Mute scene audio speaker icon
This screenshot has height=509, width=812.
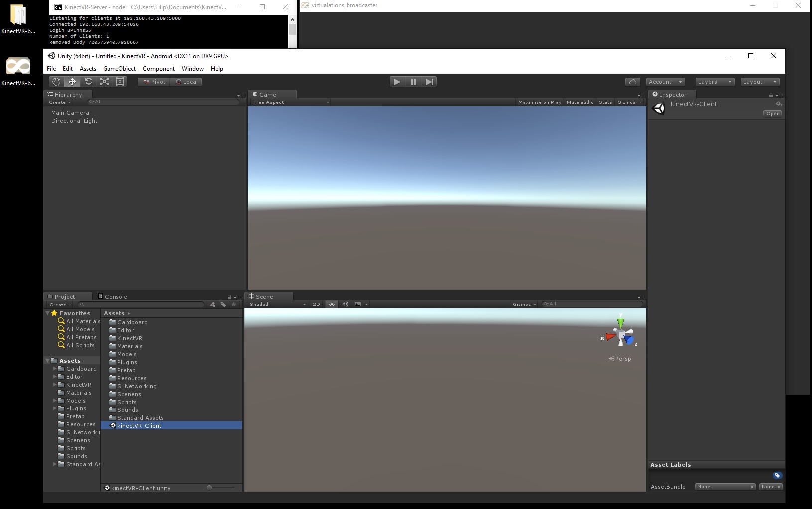coord(345,304)
